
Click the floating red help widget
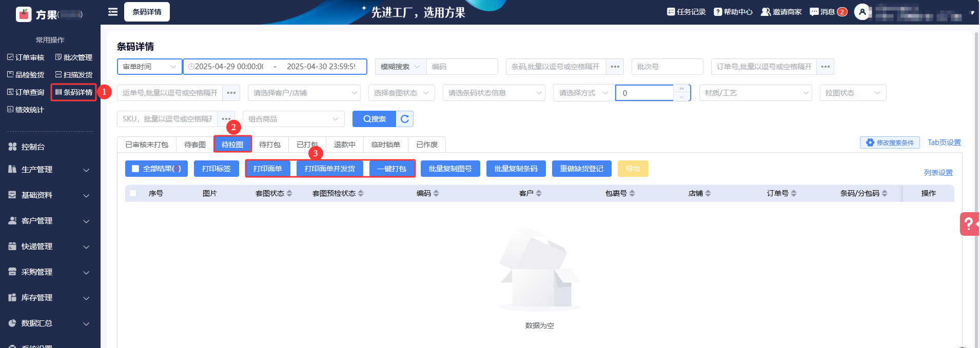tap(969, 224)
